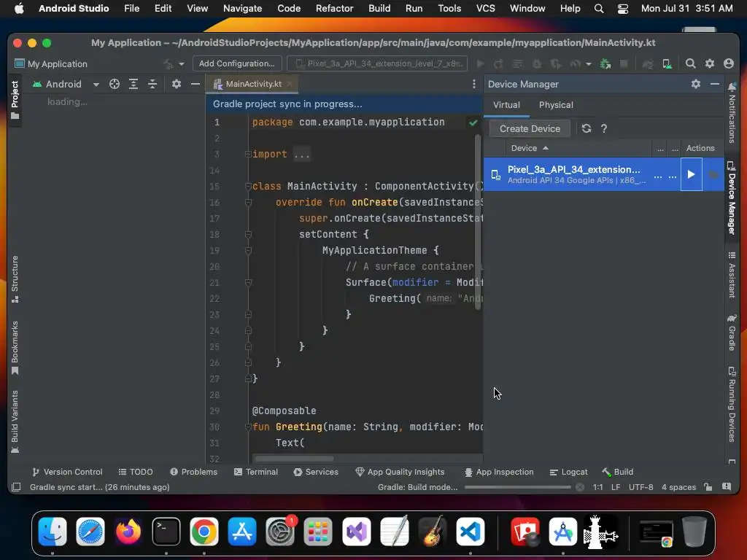Hide the Device Manager panel with minus icon

(x=715, y=84)
